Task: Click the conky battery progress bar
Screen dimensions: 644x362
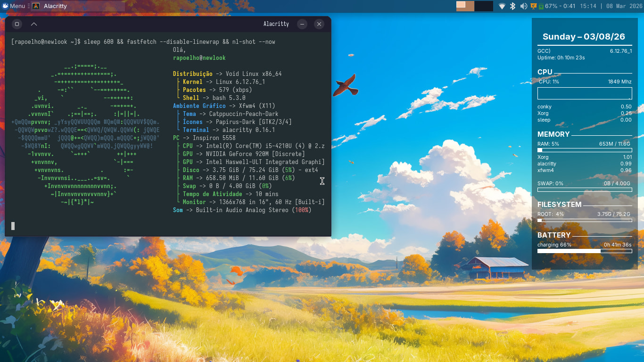Action: pyautogui.click(x=585, y=251)
